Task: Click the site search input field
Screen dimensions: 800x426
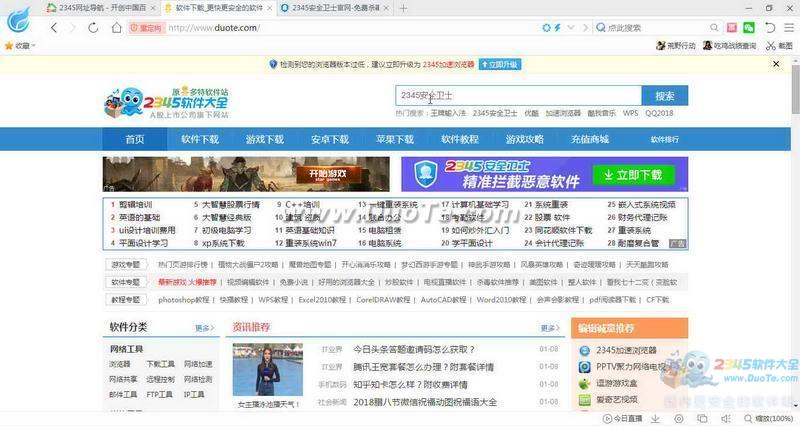Action: 518,95
